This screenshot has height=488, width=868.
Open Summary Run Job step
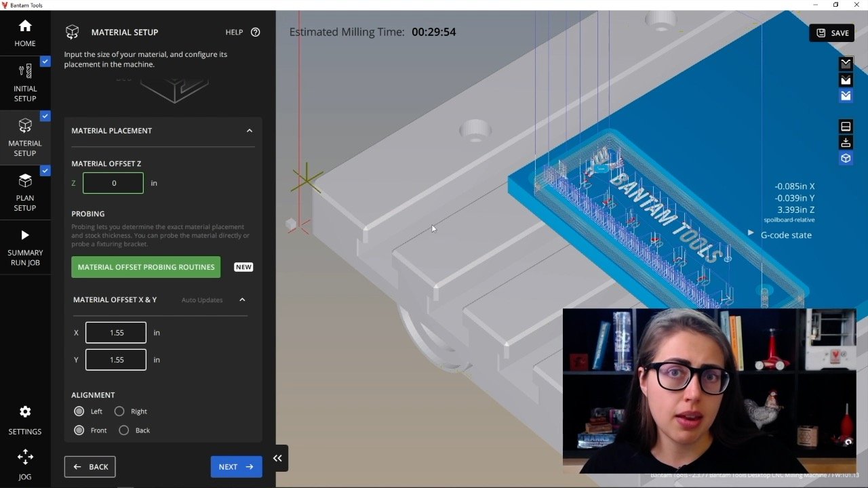25,247
